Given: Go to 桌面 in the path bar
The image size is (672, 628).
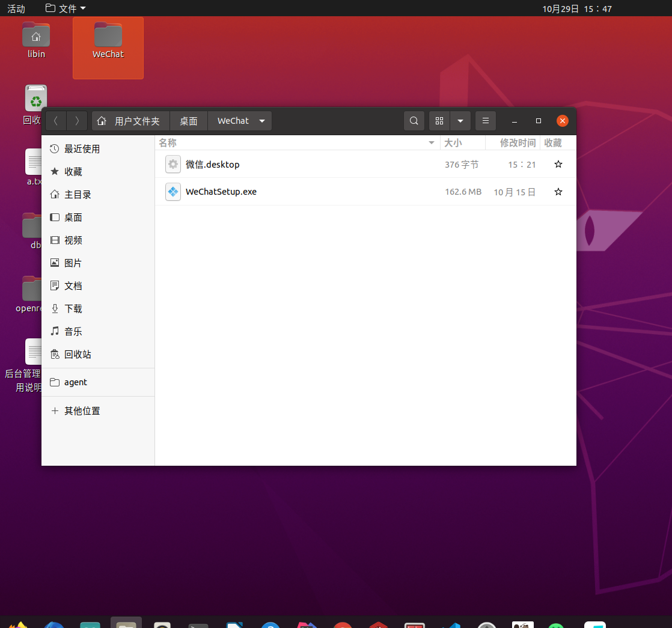Looking at the screenshot, I should point(189,121).
